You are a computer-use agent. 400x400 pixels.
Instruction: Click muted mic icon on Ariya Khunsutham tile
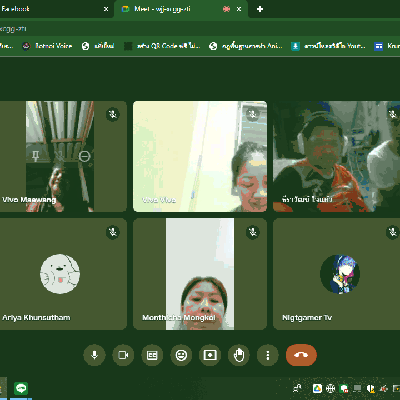113,232
